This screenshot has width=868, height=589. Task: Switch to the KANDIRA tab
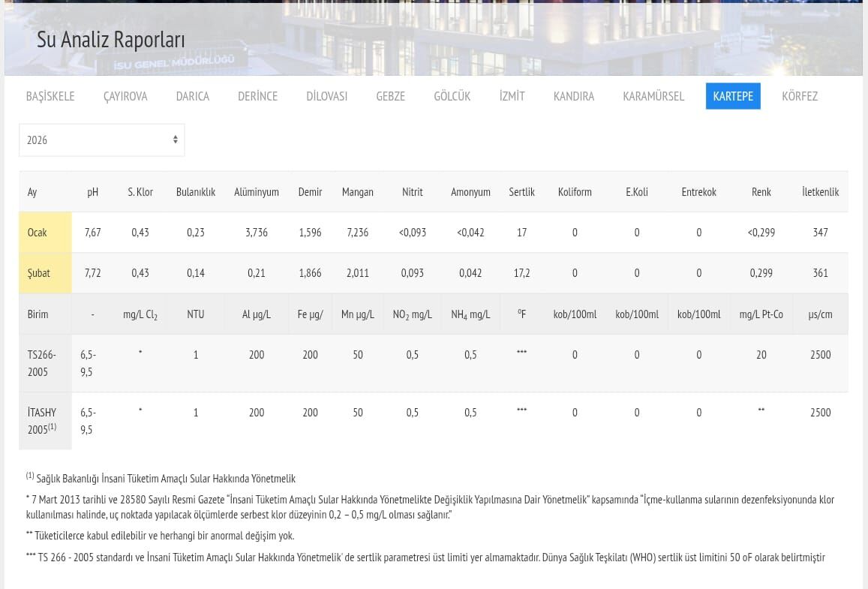click(x=574, y=96)
